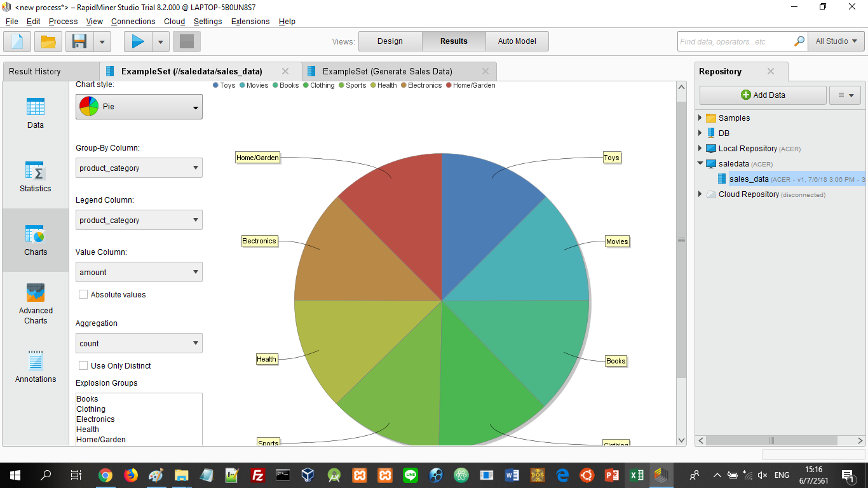Open the Data view in sidebar
The image size is (868, 488).
coord(36,113)
